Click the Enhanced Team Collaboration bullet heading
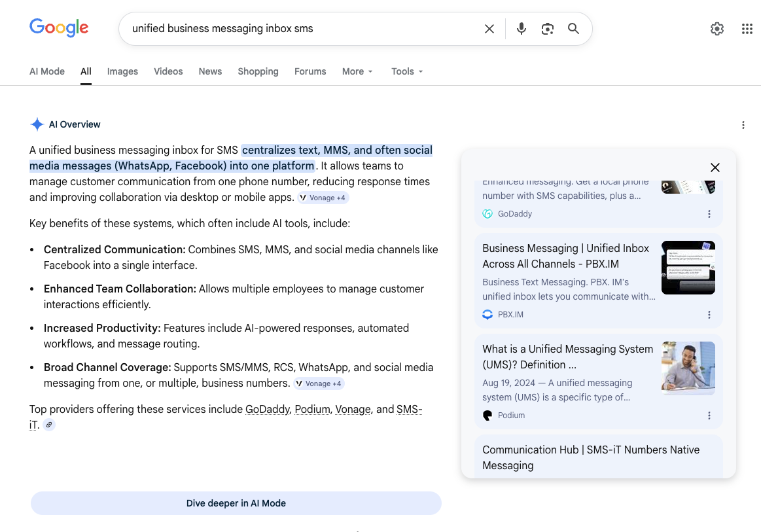 [x=120, y=289]
